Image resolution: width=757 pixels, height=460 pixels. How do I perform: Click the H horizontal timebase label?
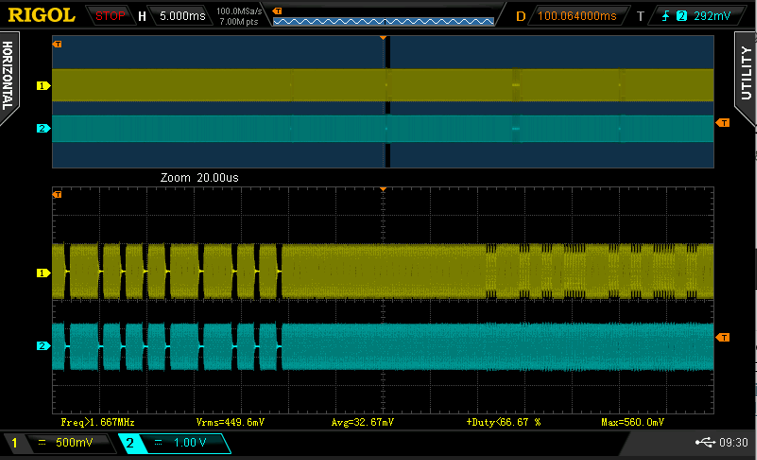(x=142, y=16)
